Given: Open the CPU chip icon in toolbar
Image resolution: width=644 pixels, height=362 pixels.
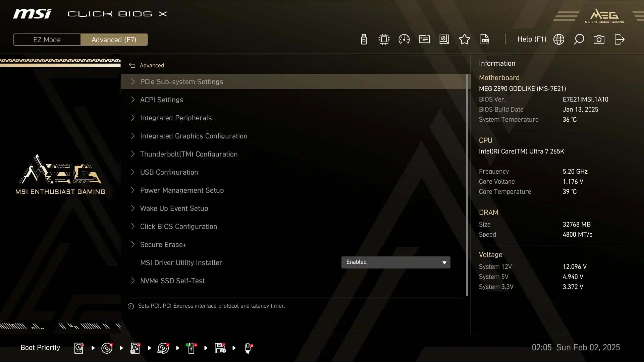Looking at the screenshot, I should [384, 40].
